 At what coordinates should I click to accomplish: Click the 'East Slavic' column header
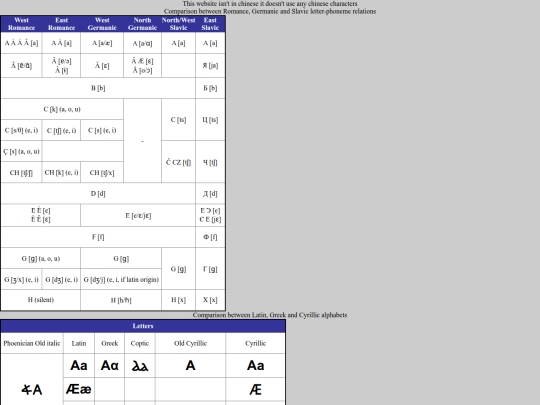tap(210, 24)
